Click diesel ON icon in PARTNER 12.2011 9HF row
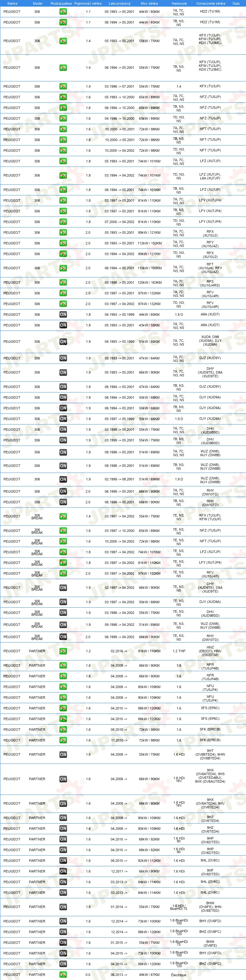The image size is (246, 980). [63, 871]
